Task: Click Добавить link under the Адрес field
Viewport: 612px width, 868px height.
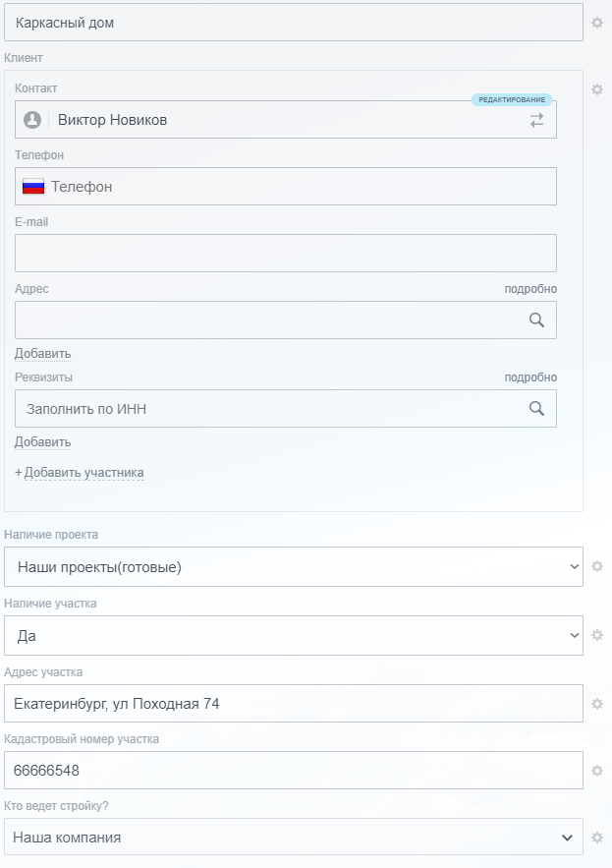Action: pos(43,354)
